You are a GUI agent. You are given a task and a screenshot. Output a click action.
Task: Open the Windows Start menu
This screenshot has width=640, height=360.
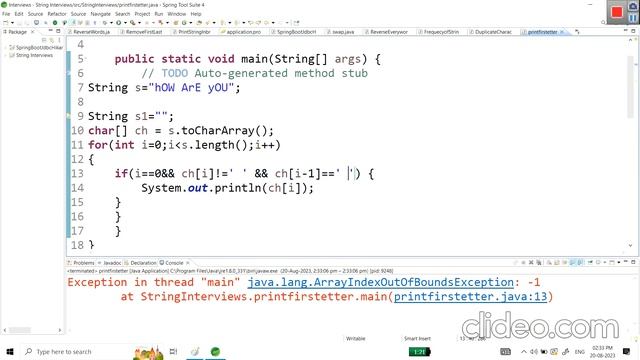click(x=10, y=351)
